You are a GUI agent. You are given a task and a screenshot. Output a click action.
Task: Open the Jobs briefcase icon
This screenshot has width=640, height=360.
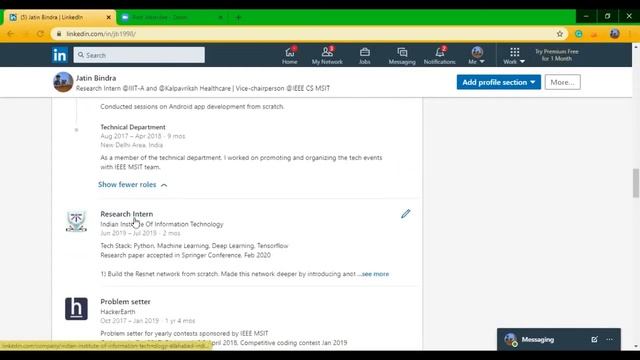pos(364,55)
